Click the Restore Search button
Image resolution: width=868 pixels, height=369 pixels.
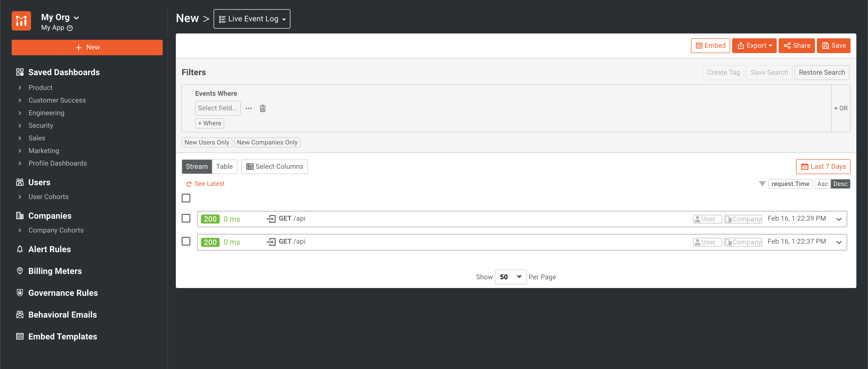(821, 72)
